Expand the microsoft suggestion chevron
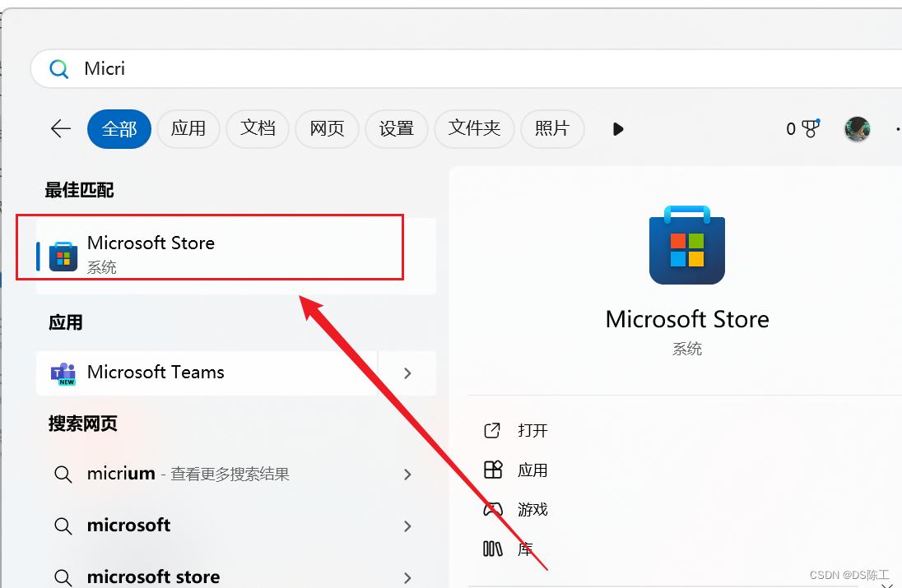The image size is (902, 588). point(407,526)
